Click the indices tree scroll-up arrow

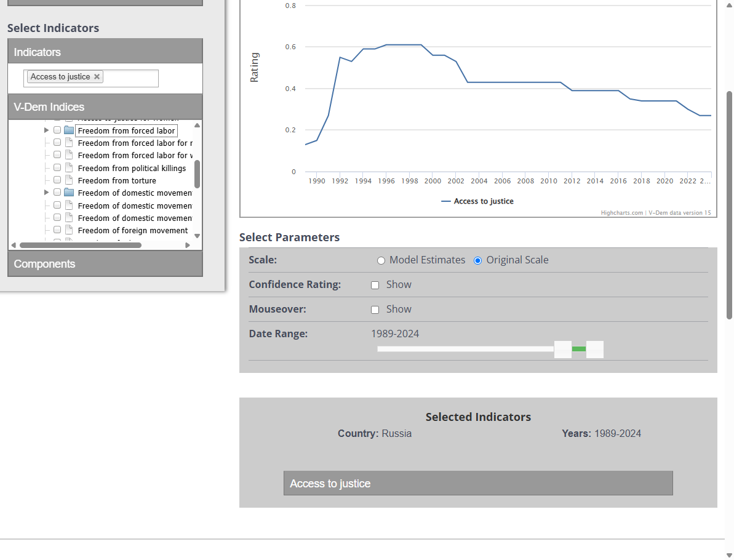197,125
